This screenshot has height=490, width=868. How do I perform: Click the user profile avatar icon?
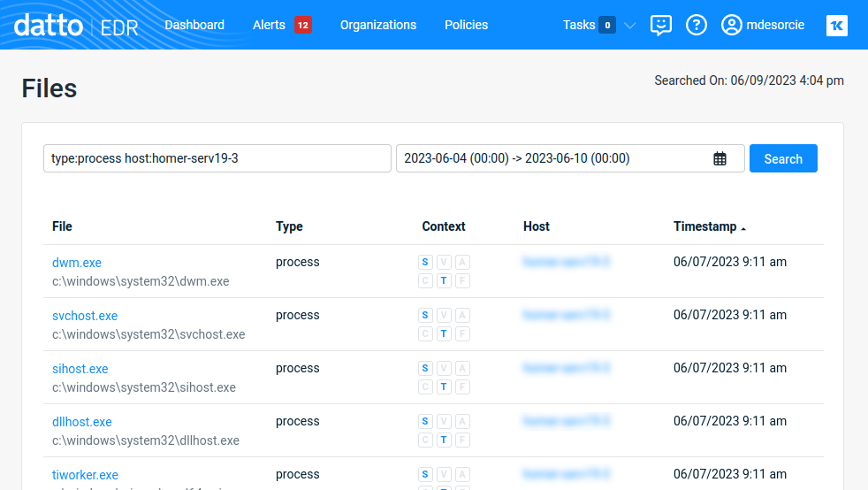[731, 25]
